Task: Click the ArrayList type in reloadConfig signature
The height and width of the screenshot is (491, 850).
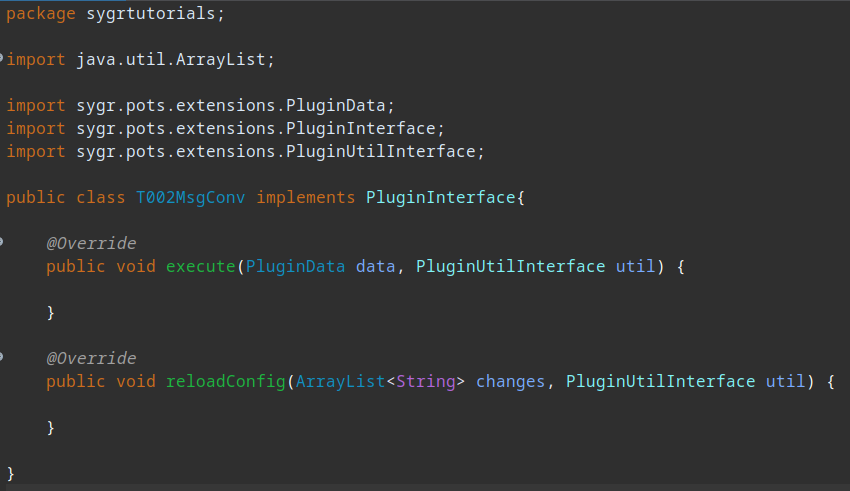Action: click(340, 382)
